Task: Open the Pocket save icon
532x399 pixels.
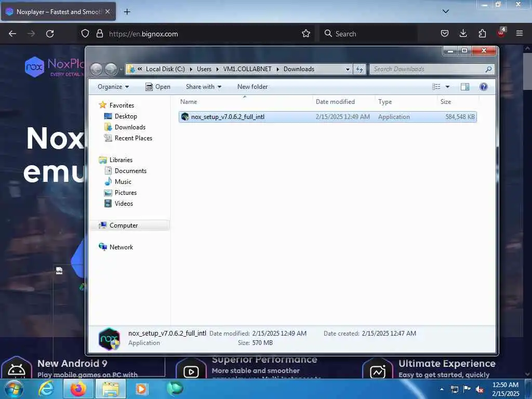Action: [x=445, y=34]
